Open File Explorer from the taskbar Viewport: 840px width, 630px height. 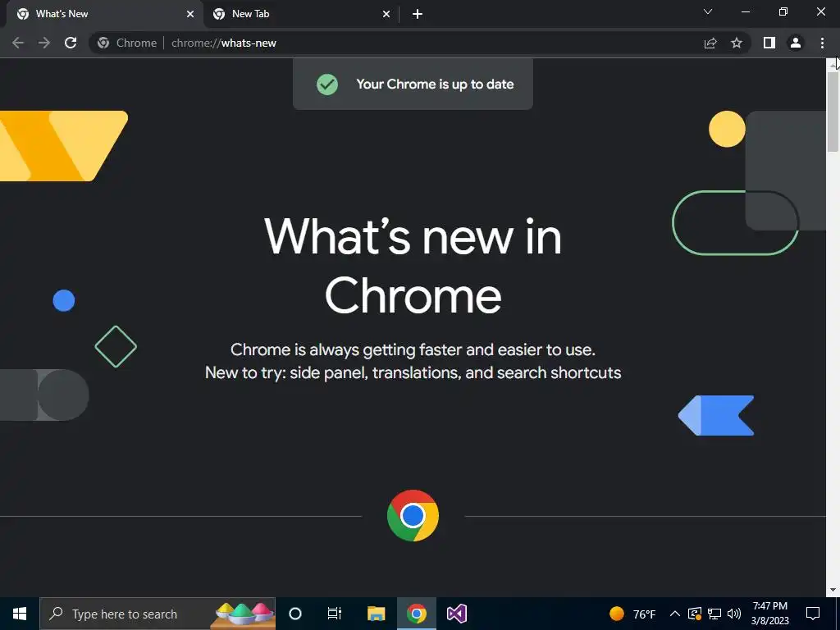point(376,614)
